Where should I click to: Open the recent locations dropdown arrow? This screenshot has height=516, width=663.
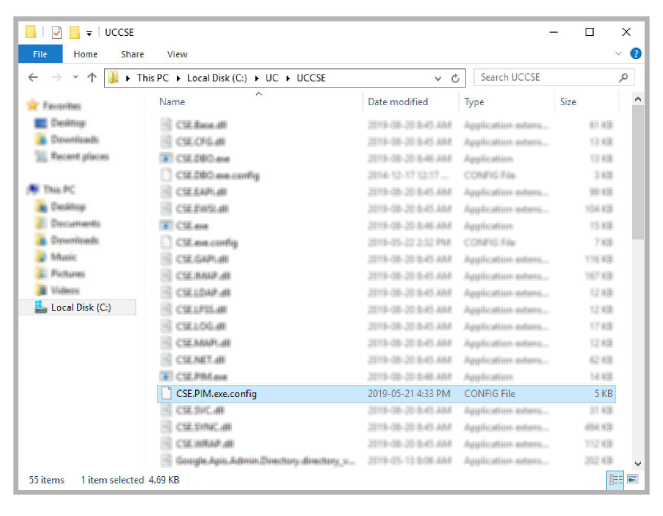74,78
